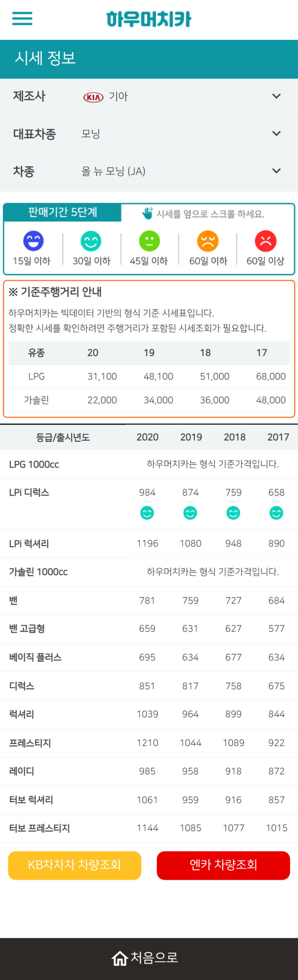Tap the 하우머치카 logo
The height and width of the screenshot is (980, 298).
149,19
